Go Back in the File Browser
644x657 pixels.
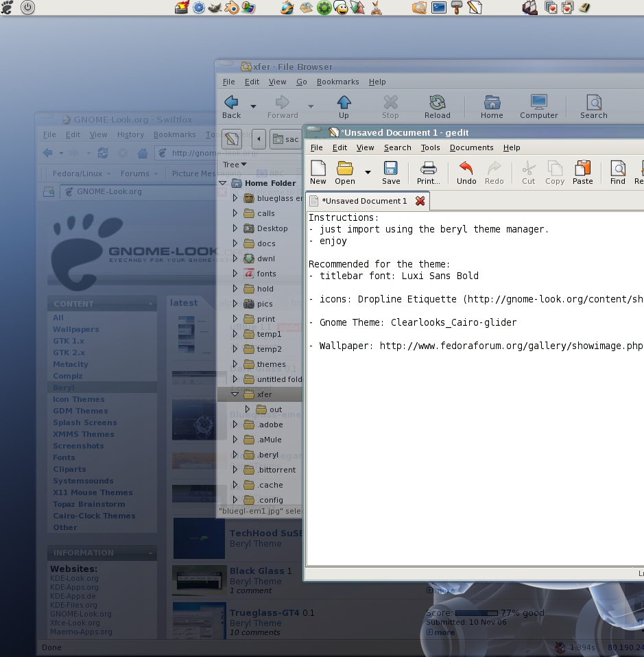pyautogui.click(x=231, y=107)
